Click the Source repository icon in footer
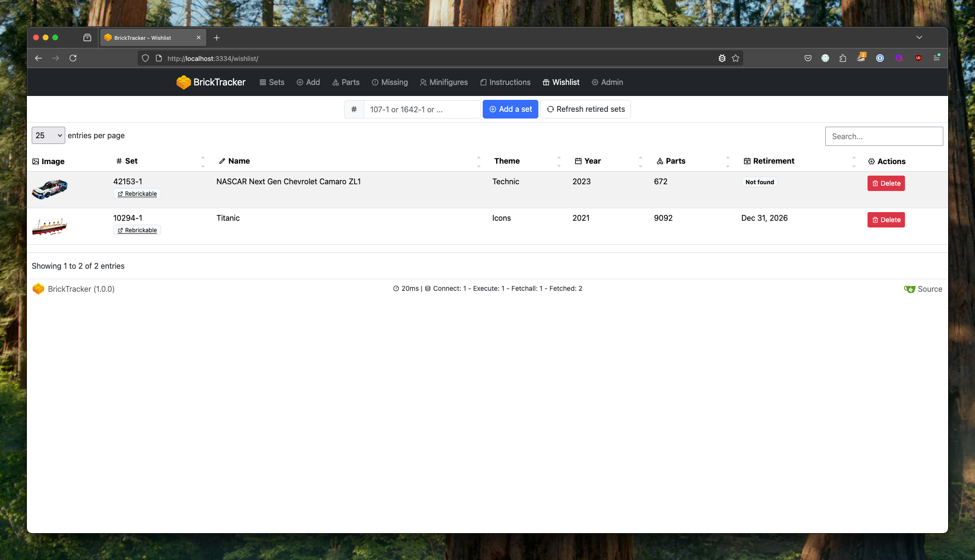This screenshot has height=560, width=975. tap(909, 289)
